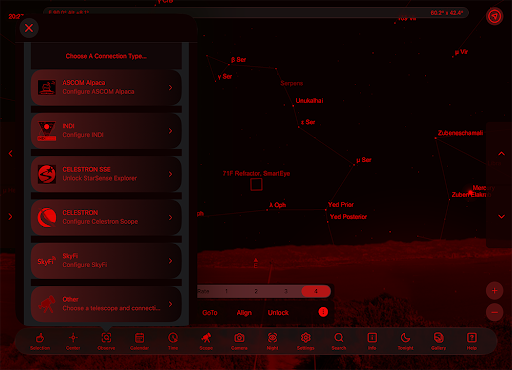
Task: Click the μ Vir star label
Action: pyautogui.click(x=461, y=52)
